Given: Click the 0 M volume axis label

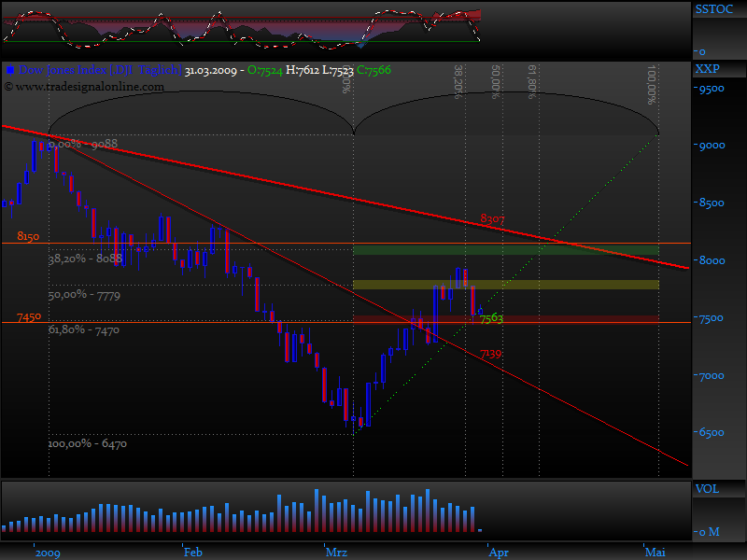Looking at the screenshot, I should [709, 532].
